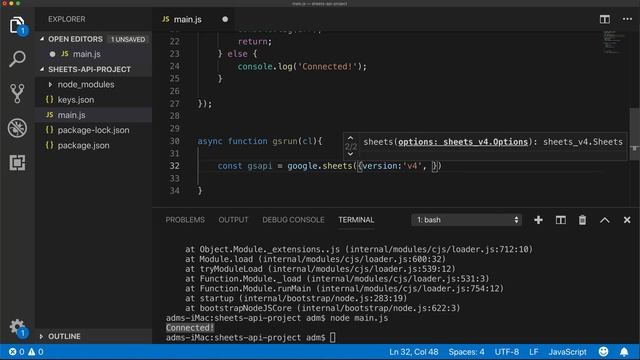Select main.js in the project tree
The image size is (640, 360).
click(93, 115)
